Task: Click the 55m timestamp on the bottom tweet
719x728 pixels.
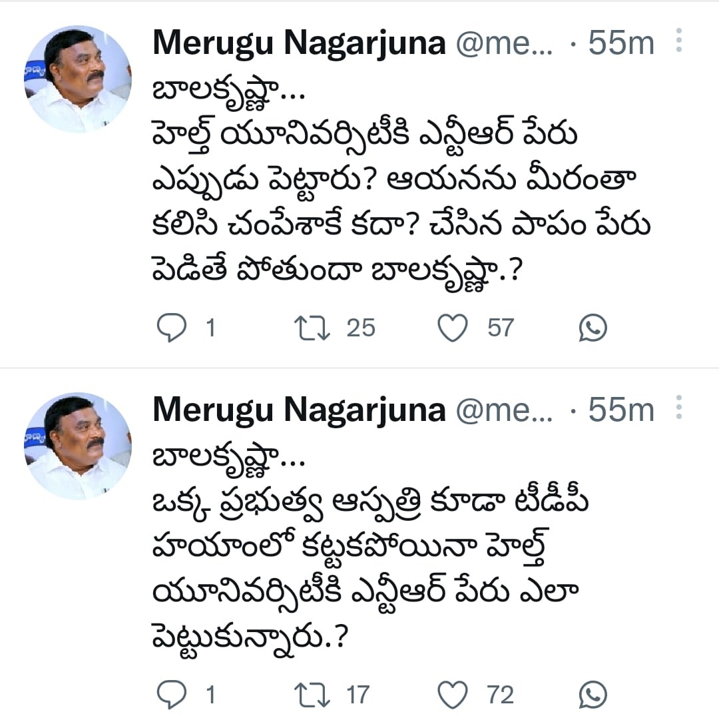Action: point(621,411)
